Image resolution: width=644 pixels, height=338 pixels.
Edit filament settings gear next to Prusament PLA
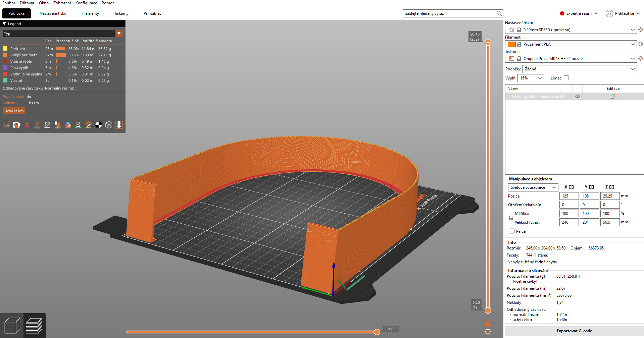click(x=641, y=44)
